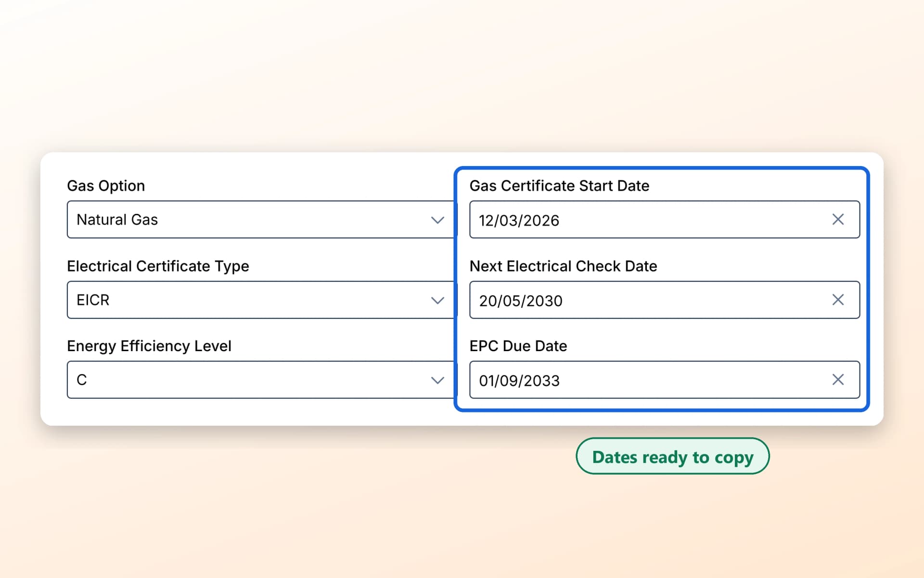Image resolution: width=924 pixels, height=578 pixels.
Task: Click the Energy Efficiency Level label
Action: tap(149, 346)
